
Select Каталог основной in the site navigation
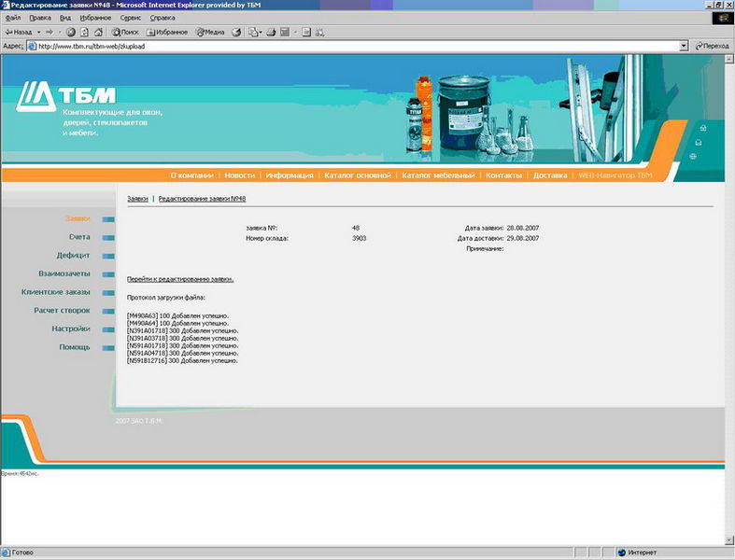[359, 175]
